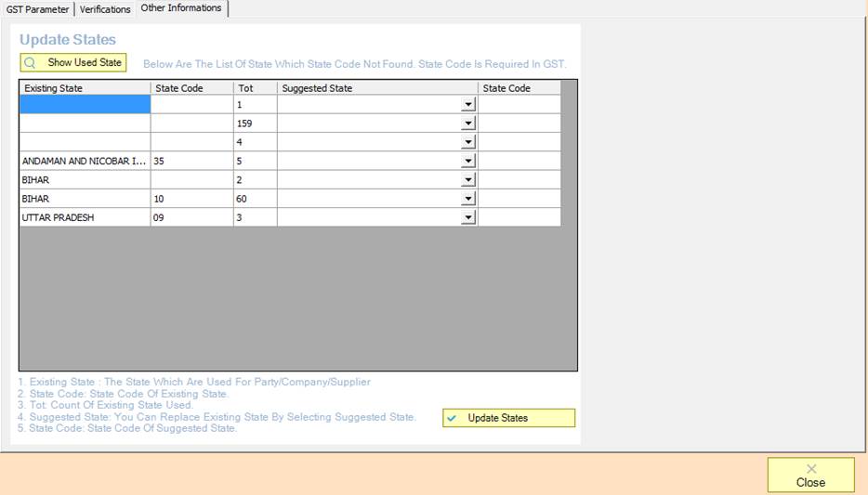Click the magnifier icon on Show Used State
Viewport: 868px width, 495px height.
[x=31, y=63]
